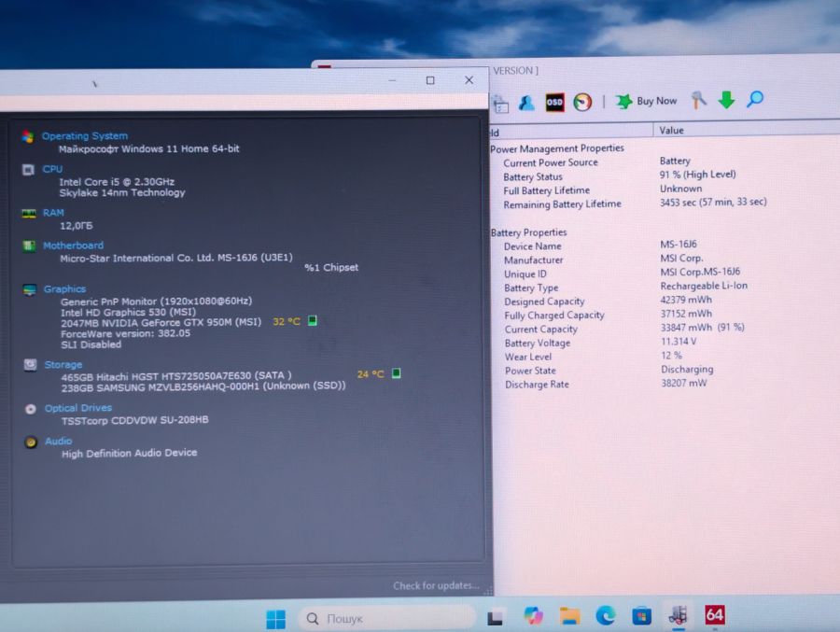Click the gauge benchmark icon in AIDA64 toolbar
This screenshot has width=840, height=632.
(x=582, y=102)
